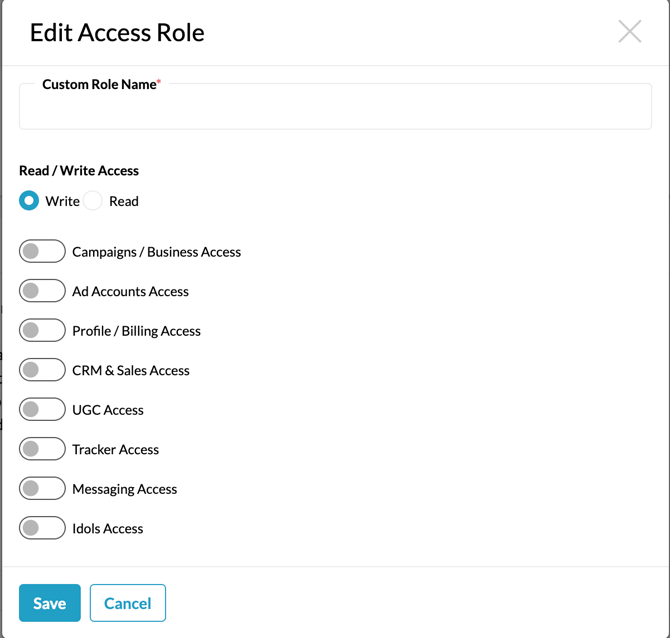The height and width of the screenshot is (638, 670).
Task: Enable the Messaging Access toggle
Action: tap(42, 489)
